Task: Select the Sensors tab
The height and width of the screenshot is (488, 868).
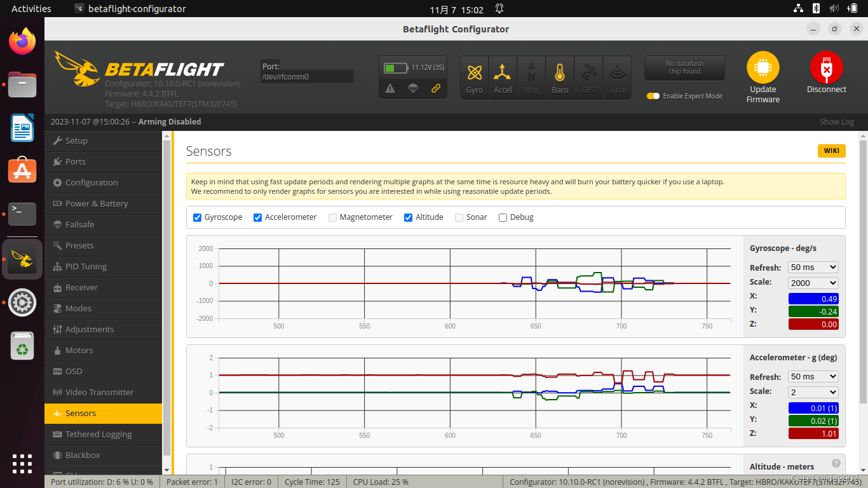Action: tap(103, 414)
